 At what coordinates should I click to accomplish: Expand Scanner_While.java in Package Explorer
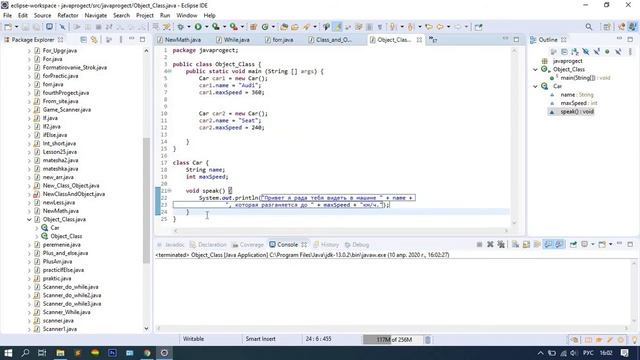29,312
